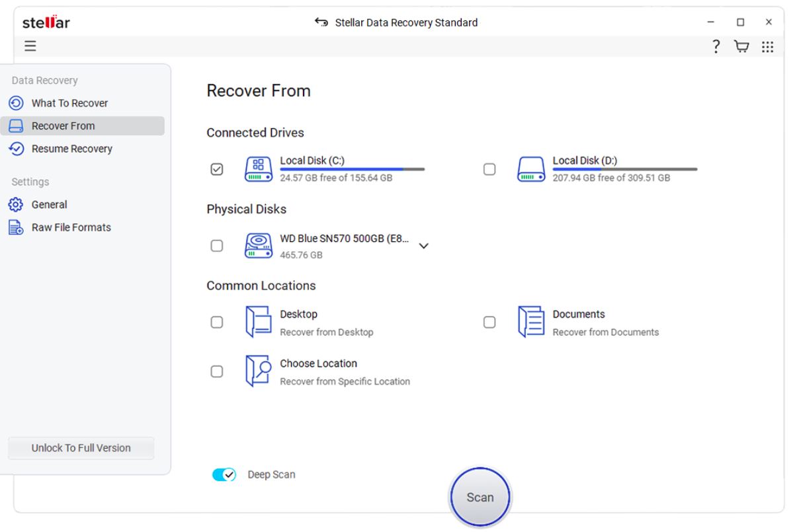The width and height of the screenshot is (797, 532).
Task: Turn off the Deep Scan toggle
Action: point(224,475)
